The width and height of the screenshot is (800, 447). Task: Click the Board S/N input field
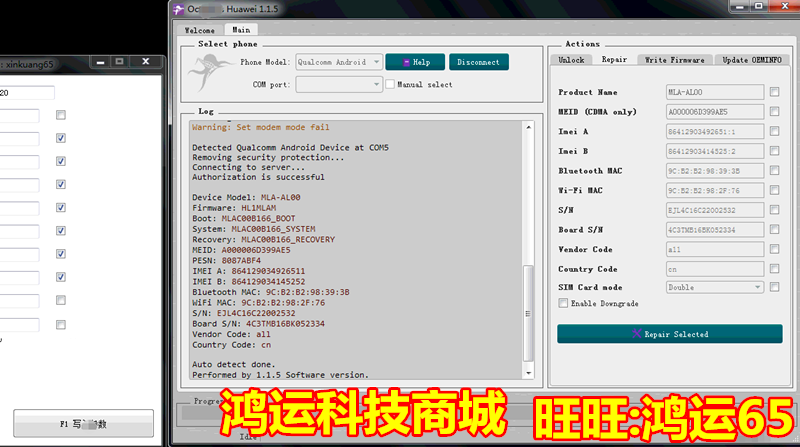coord(715,230)
